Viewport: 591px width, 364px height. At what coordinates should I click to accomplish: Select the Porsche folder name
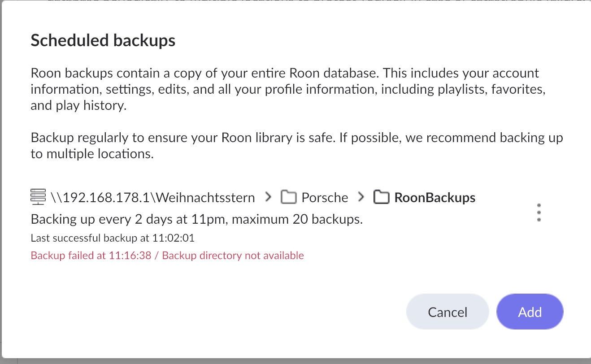point(325,197)
